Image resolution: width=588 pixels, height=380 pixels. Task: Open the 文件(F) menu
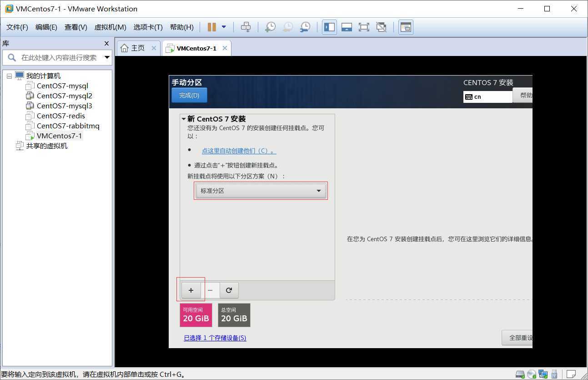(17, 27)
